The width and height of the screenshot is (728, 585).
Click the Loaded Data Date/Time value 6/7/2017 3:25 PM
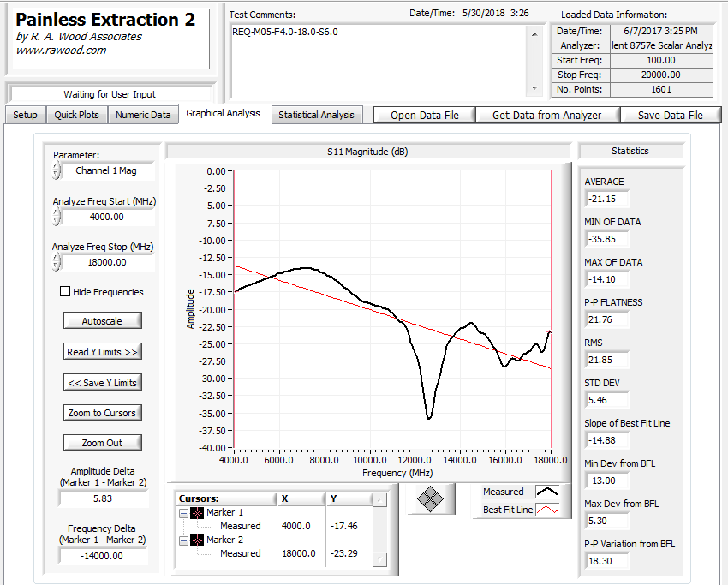(661, 31)
